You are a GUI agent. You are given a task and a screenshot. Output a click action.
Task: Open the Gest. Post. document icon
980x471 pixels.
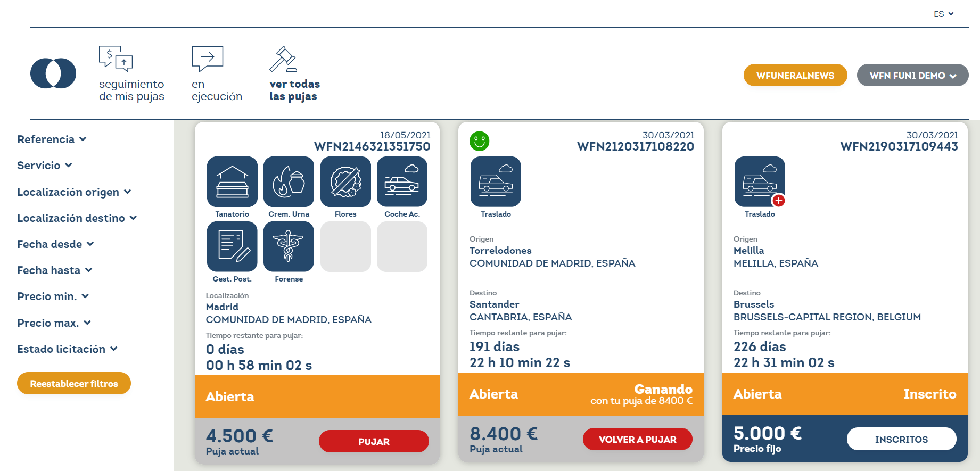pos(232,246)
